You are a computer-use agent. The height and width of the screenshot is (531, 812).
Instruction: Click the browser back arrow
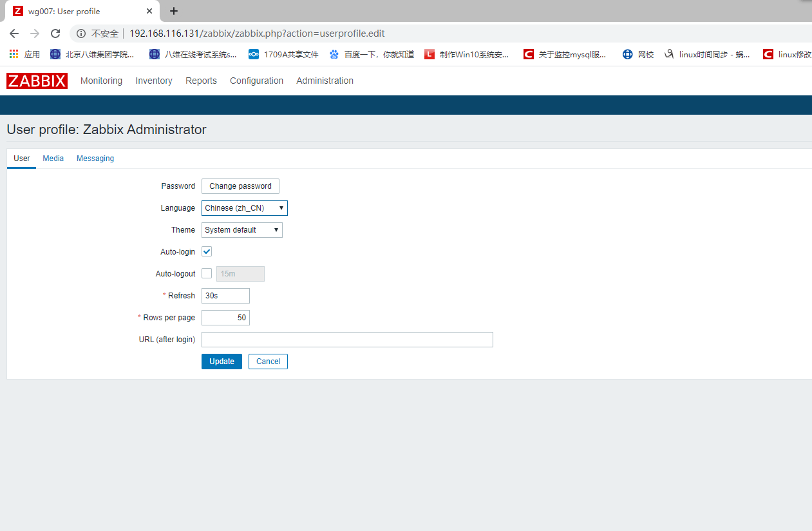tap(14, 34)
